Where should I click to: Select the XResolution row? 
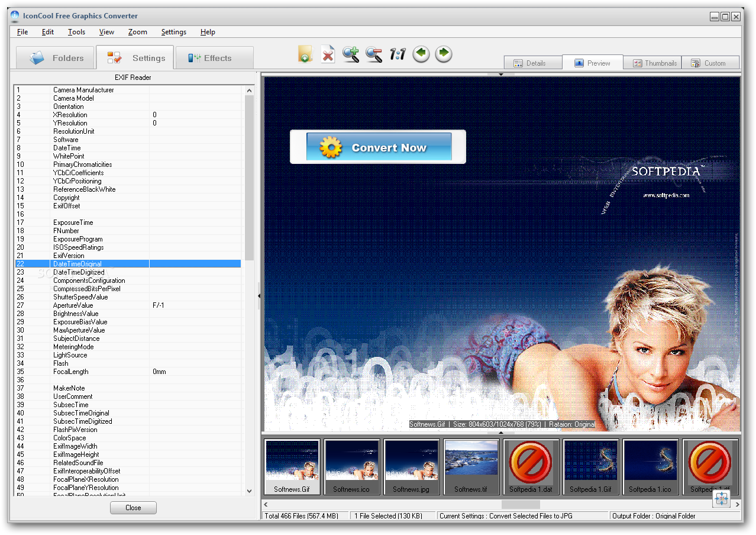pos(128,115)
